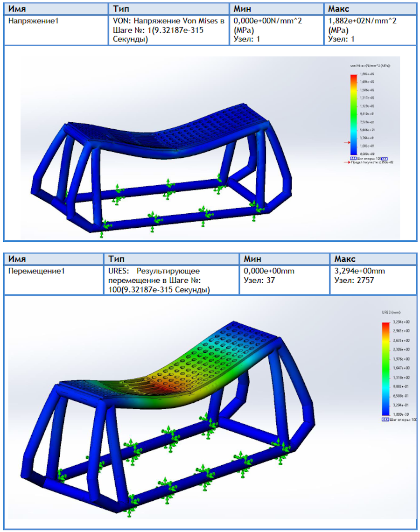This screenshot has height=532, width=420.
Task: Click the '5,646e+01' stress legend value
Action: coord(367,130)
